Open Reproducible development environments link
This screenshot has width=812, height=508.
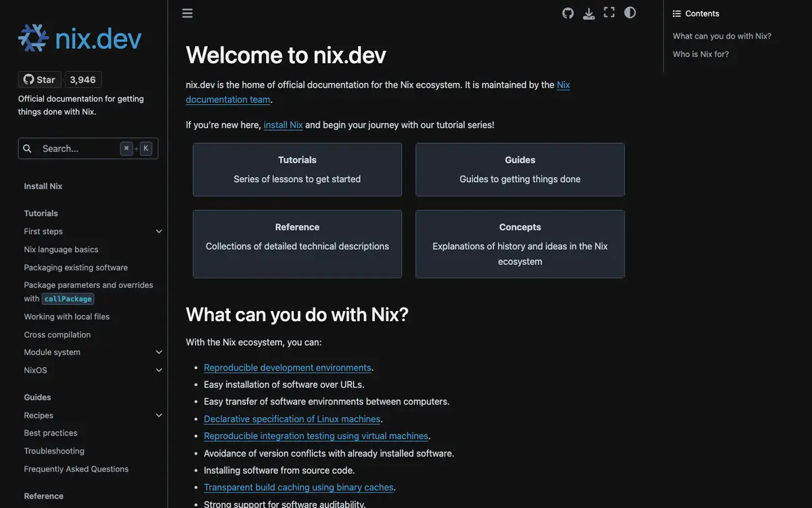288,368
